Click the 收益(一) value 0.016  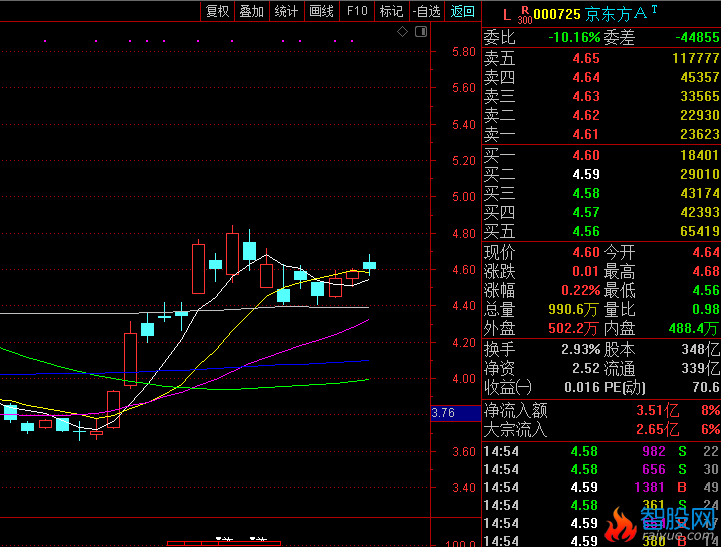coord(582,387)
